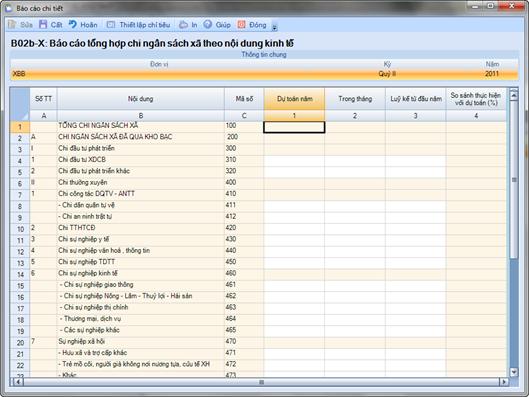The height and width of the screenshot is (397, 529).
Task: Click the grid select-all corner cell
Action: tap(20, 104)
